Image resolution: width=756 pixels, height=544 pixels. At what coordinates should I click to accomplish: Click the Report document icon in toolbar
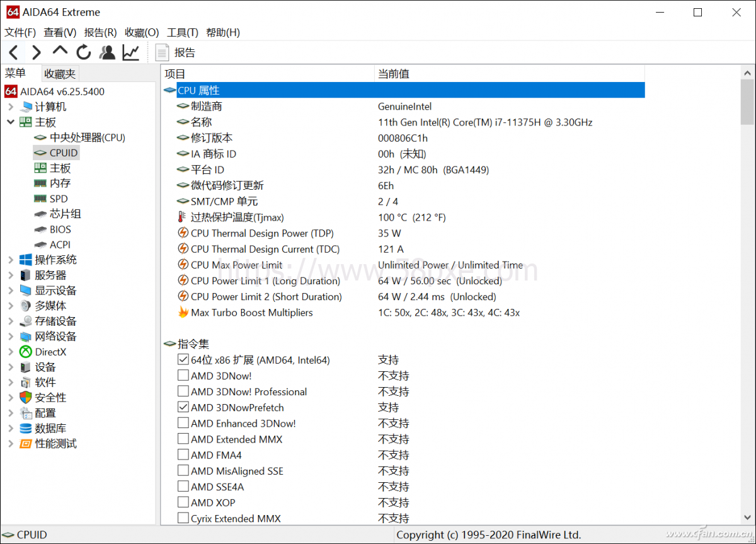162,52
